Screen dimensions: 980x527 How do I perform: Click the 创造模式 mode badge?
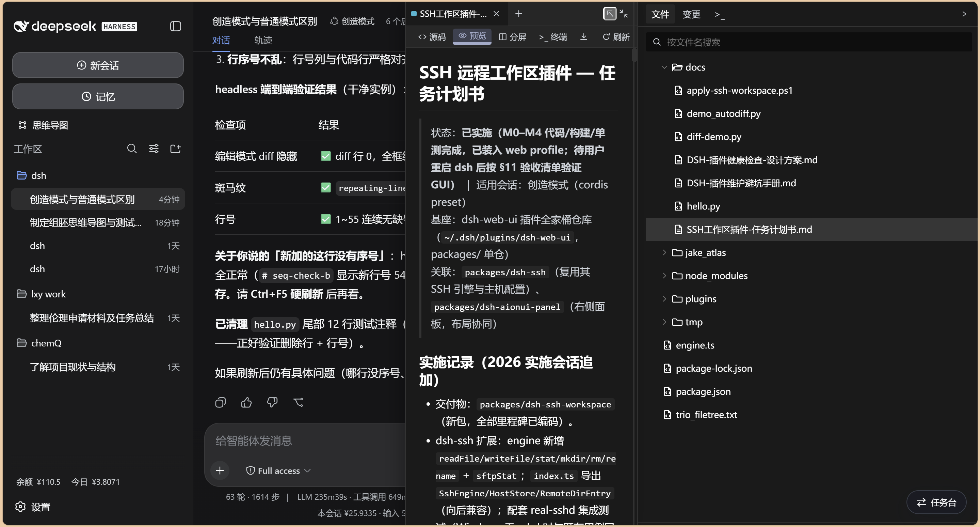pos(352,21)
